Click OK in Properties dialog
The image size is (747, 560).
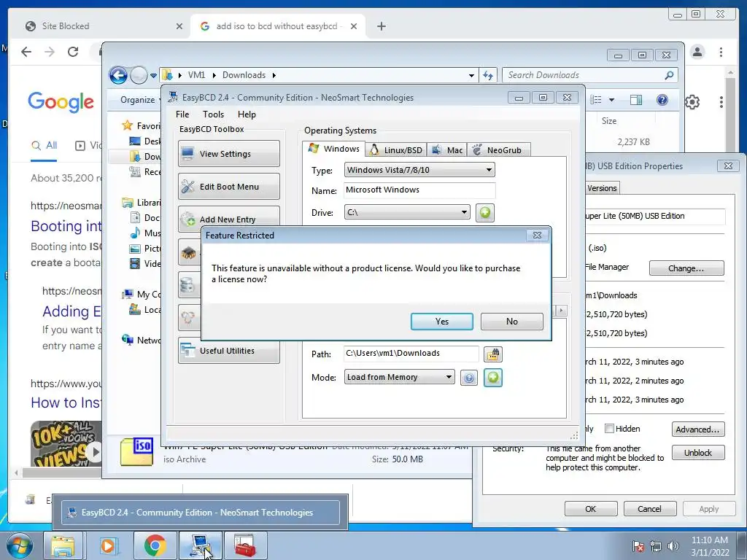pyautogui.click(x=591, y=508)
